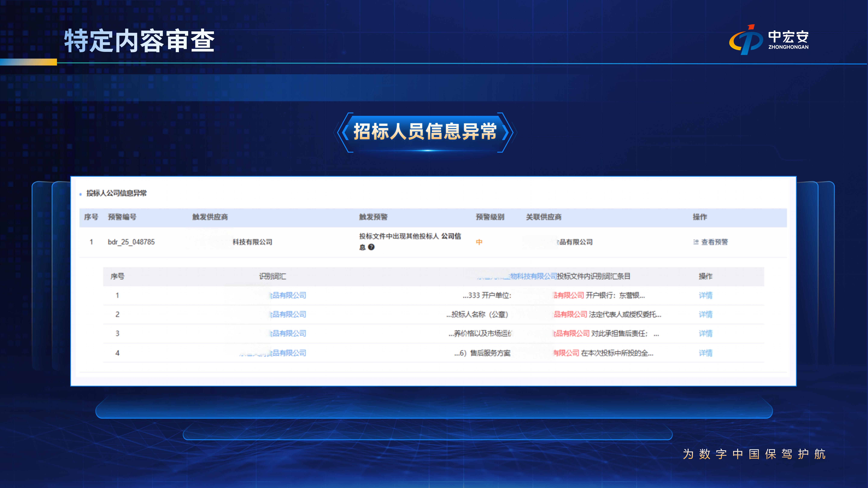Click the snippet '...333 开户单位:'
Screen dimensions: 868x488
(487, 295)
